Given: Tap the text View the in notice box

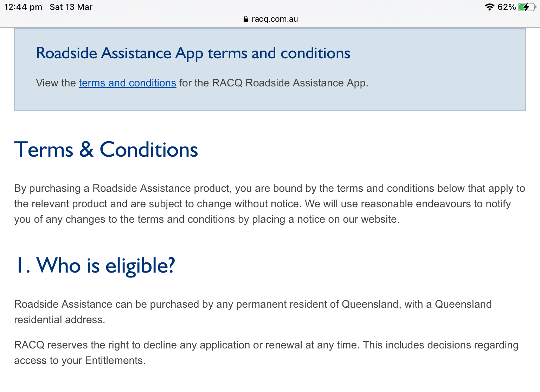Looking at the screenshot, I should [x=56, y=83].
